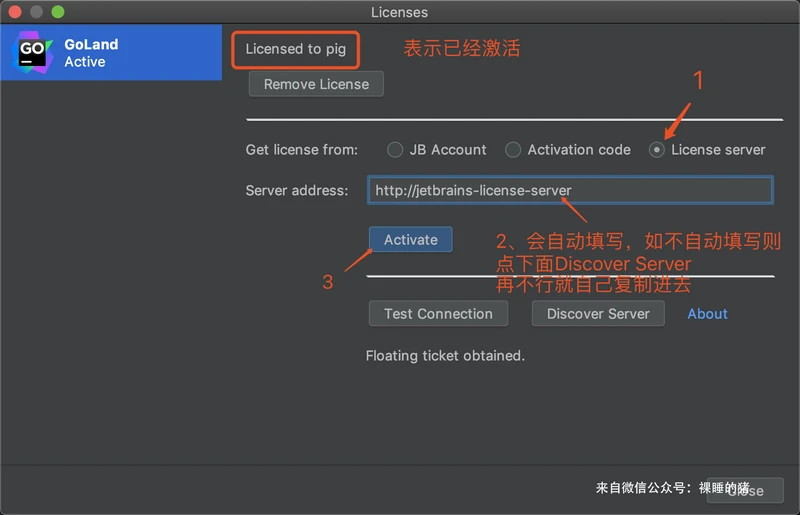This screenshot has height=515, width=800.
Task: Click the Licenses window title bar
Action: pyautogui.click(x=400, y=12)
